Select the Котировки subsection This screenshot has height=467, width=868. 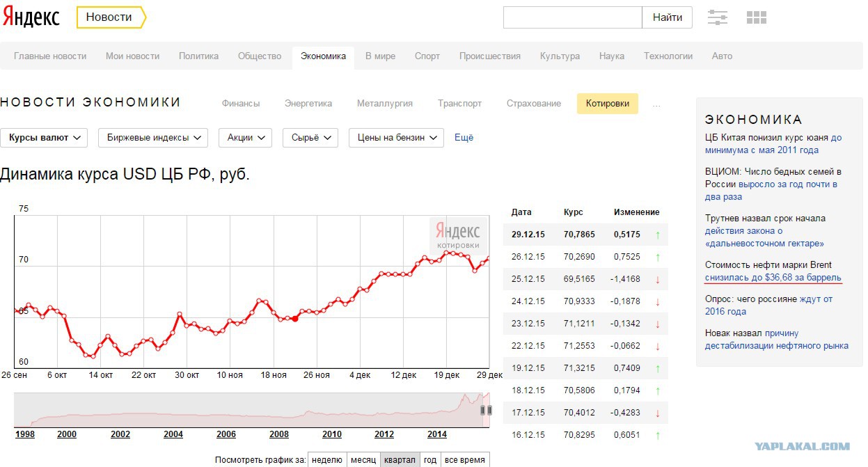click(608, 104)
